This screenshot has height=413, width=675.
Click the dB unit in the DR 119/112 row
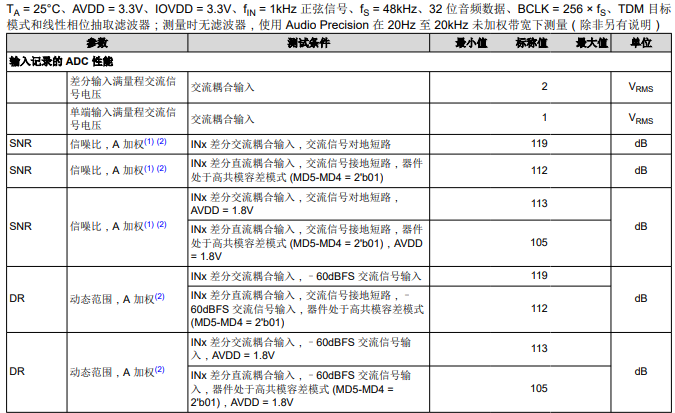coord(641,298)
